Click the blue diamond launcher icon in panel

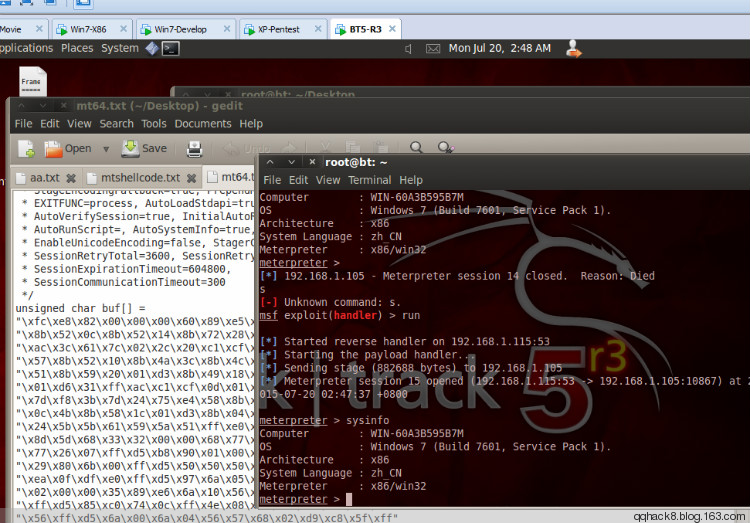point(152,49)
